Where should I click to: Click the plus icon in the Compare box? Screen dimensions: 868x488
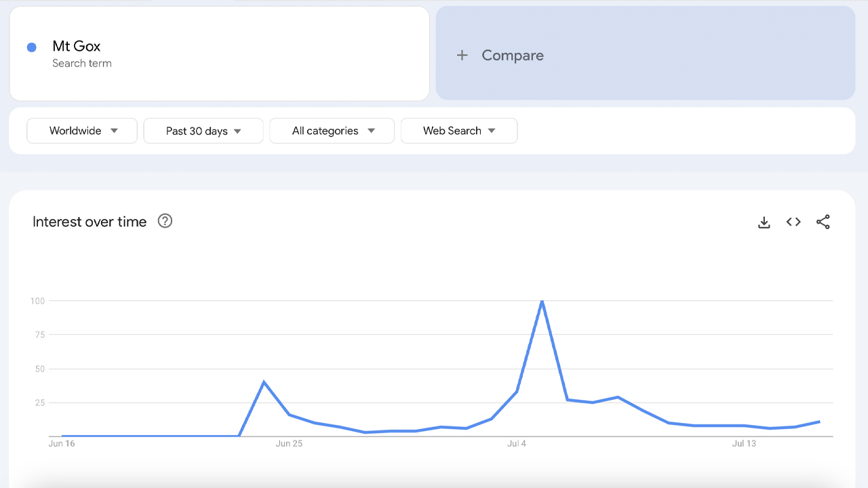(x=462, y=55)
